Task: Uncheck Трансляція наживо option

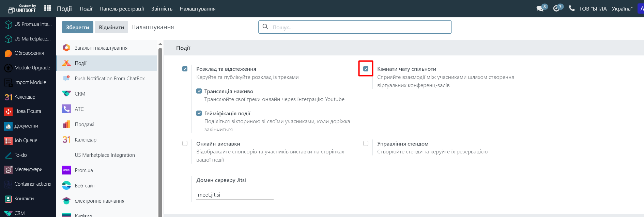Action: click(x=199, y=91)
